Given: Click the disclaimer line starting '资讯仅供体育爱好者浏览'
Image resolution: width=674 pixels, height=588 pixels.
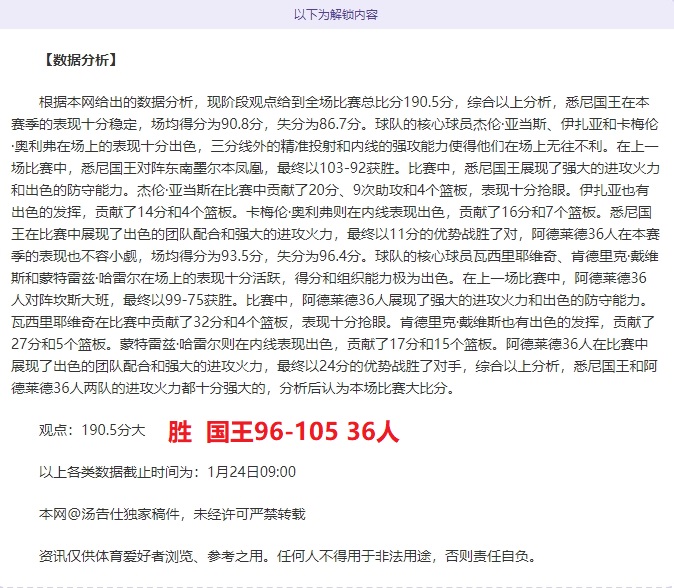Looking at the screenshot, I should click(288, 556).
